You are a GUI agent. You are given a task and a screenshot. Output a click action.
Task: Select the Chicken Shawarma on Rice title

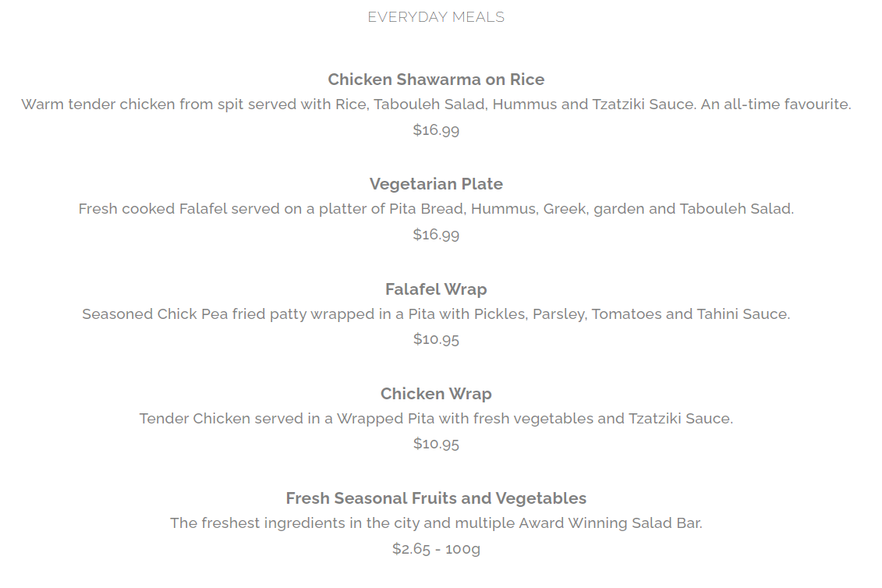point(436,80)
